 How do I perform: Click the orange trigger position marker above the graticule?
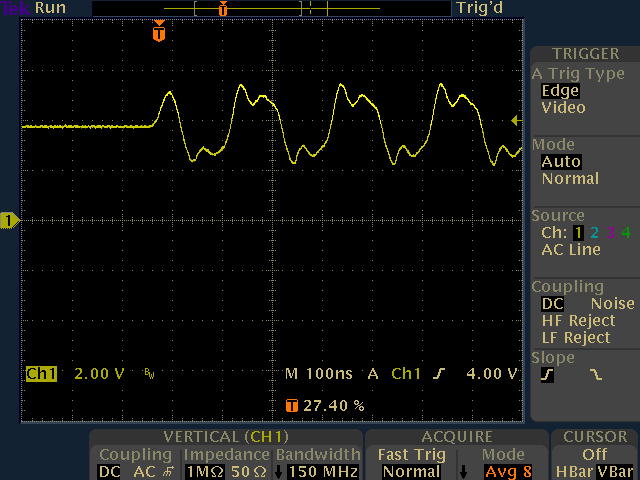coord(158,32)
